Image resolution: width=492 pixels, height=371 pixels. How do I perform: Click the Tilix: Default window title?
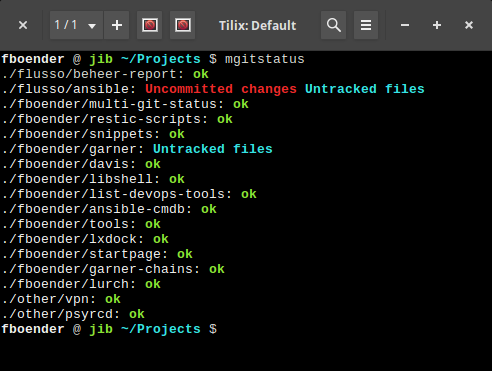click(257, 26)
